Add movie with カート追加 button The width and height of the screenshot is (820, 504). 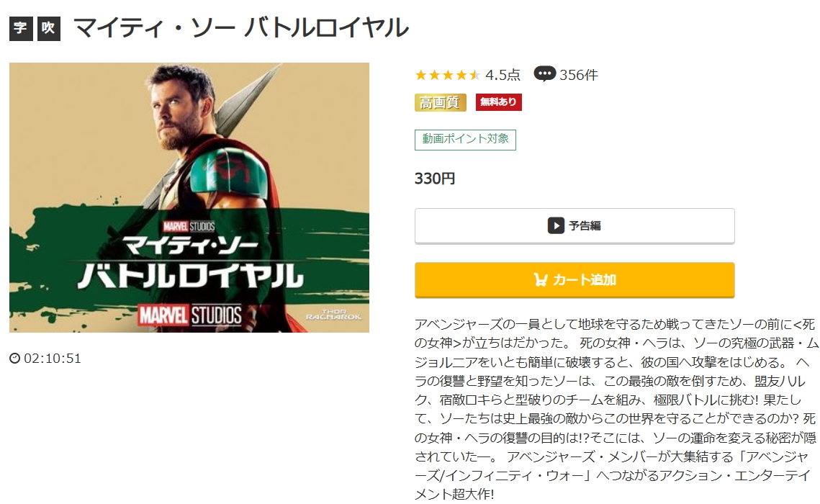point(575,279)
